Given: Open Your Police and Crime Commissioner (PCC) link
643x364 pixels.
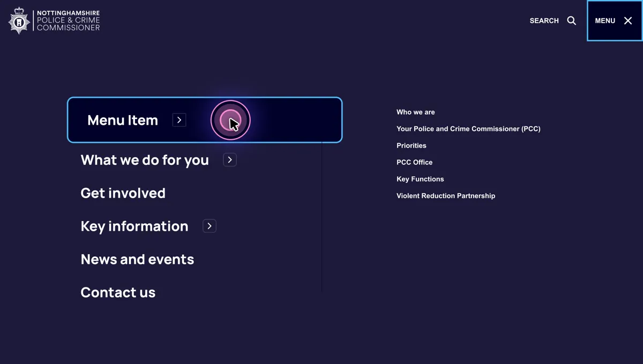Looking at the screenshot, I should [x=468, y=128].
